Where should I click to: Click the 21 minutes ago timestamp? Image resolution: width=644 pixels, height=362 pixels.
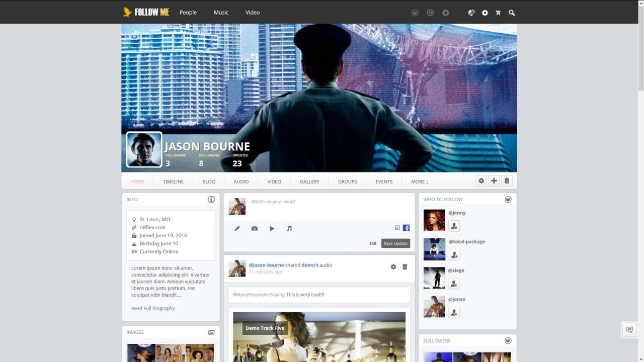(x=265, y=272)
